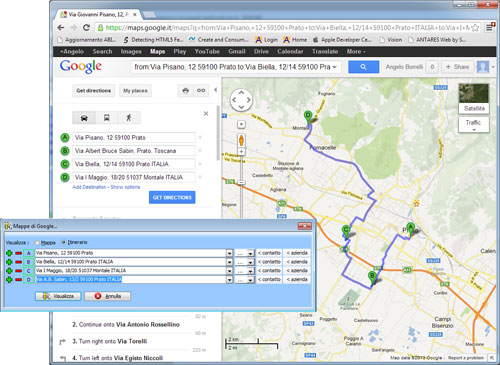The height and width of the screenshot is (365, 500).
Task: Open address dropdown in row A
Action: (229, 253)
